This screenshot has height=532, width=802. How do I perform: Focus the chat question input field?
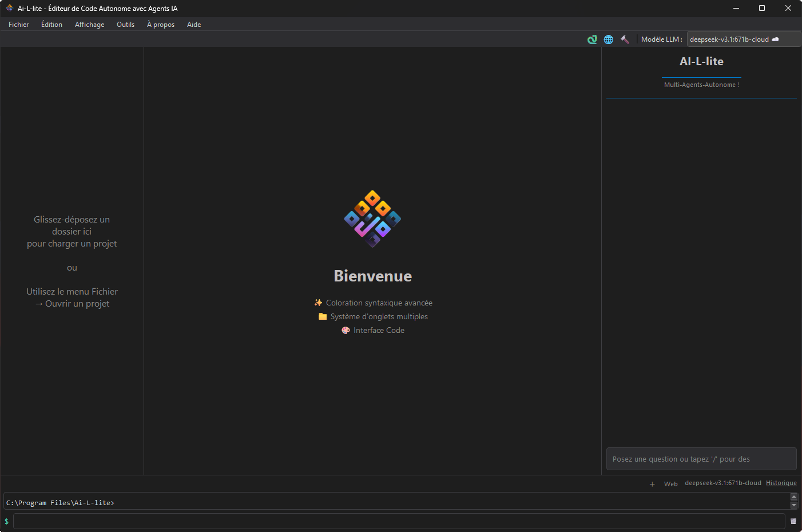click(701, 459)
